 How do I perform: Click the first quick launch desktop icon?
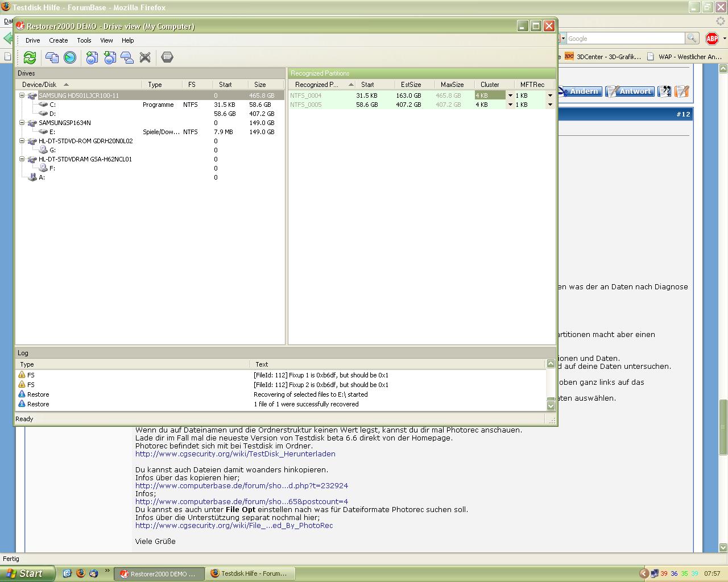tap(67, 573)
